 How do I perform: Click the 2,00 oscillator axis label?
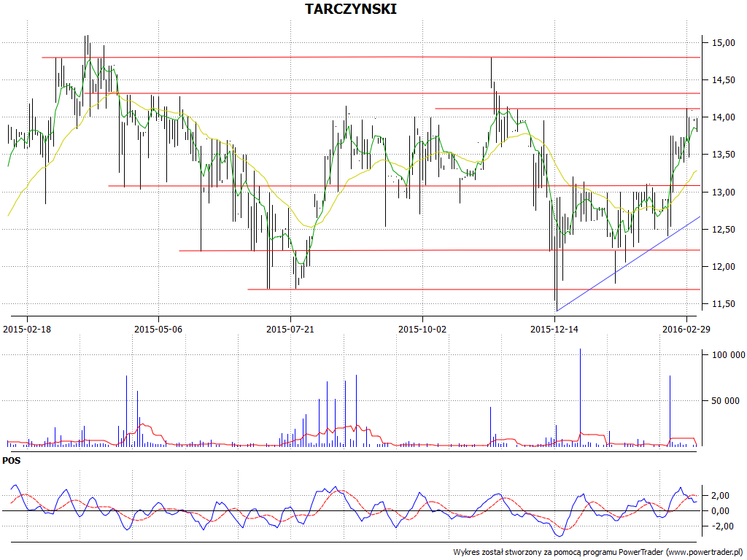click(720, 496)
